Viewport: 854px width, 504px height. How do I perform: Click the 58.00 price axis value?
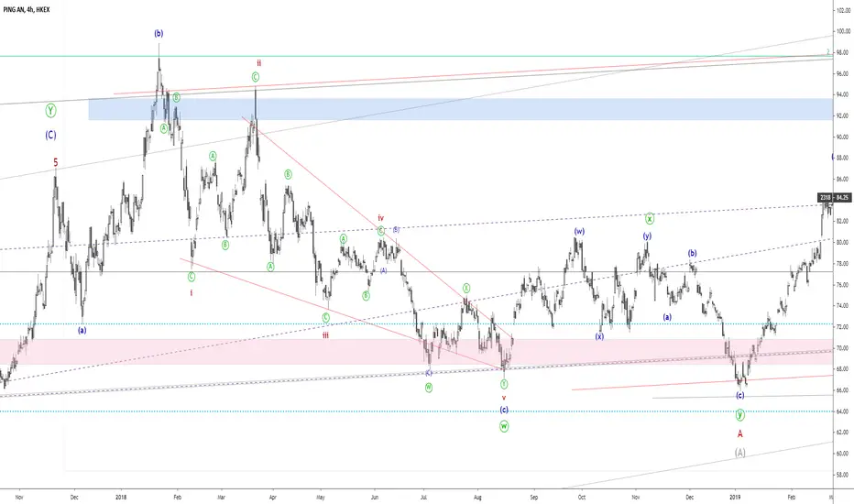pyautogui.click(x=843, y=475)
